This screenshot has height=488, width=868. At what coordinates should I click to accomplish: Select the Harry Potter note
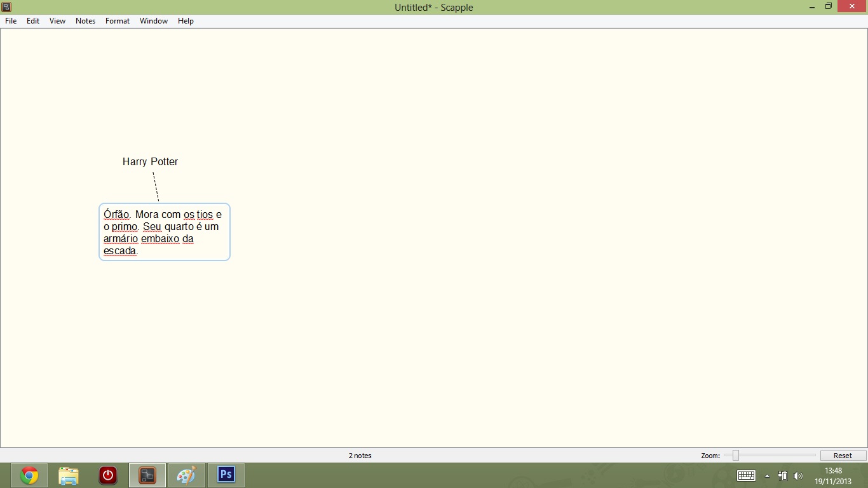150,162
